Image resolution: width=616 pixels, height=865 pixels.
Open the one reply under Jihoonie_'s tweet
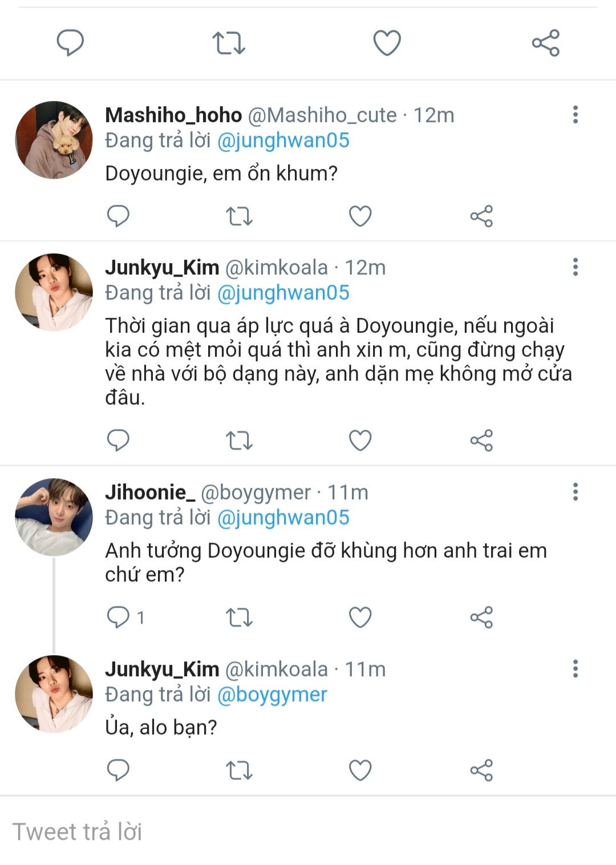coord(125,617)
